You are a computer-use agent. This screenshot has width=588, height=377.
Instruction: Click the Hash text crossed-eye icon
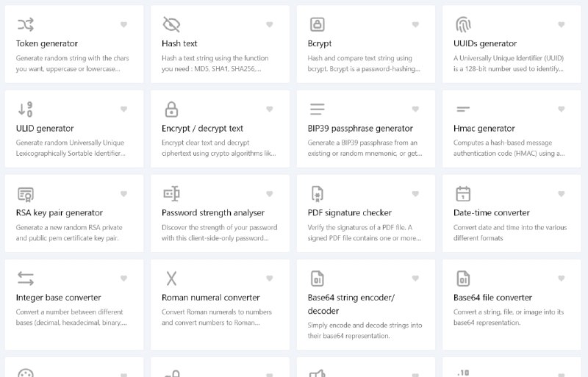tap(171, 24)
